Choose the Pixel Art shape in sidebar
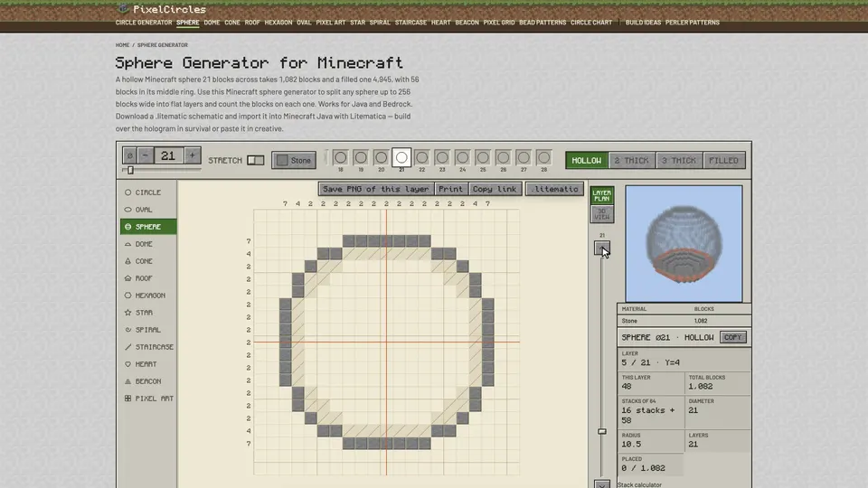Image resolution: width=868 pixels, height=488 pixels. point(148,398)
